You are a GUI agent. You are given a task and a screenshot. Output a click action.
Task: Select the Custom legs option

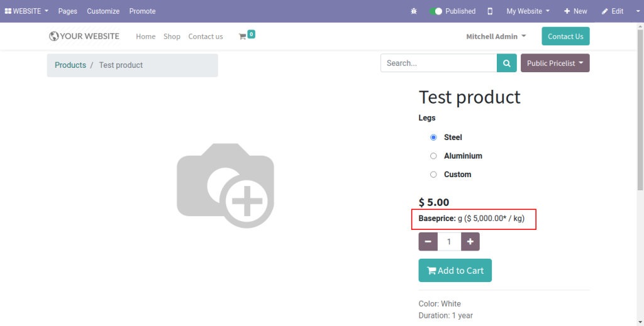pos(433,174)
